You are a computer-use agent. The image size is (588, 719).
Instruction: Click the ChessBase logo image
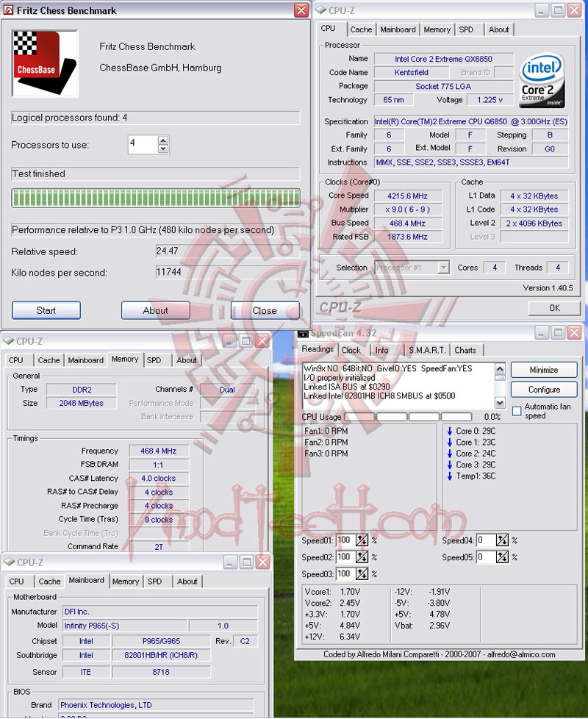coord(45,63)
